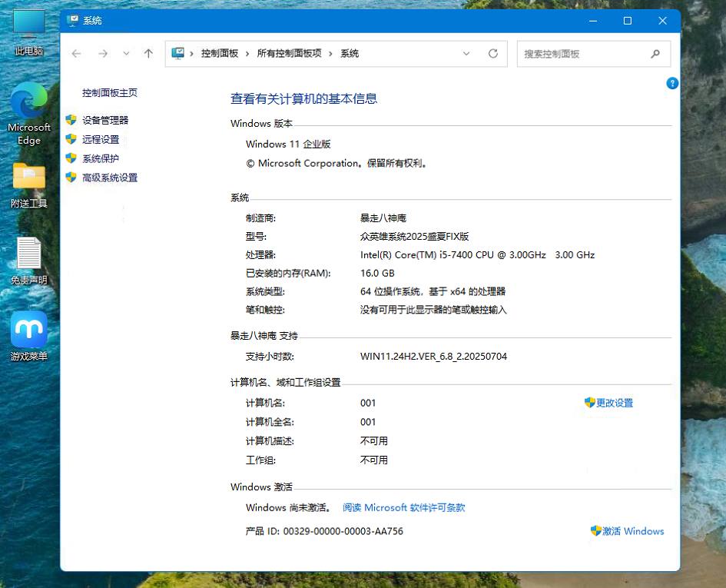Open 控制面板主页 link

pyautogui.click(x=110, y=93)
